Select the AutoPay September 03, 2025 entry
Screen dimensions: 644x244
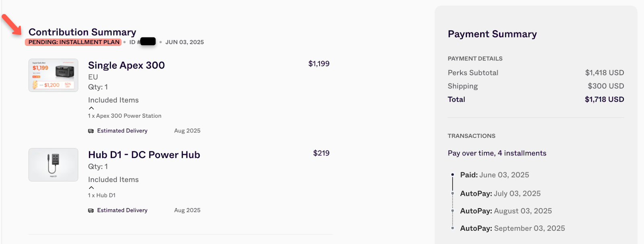point(512,228)
